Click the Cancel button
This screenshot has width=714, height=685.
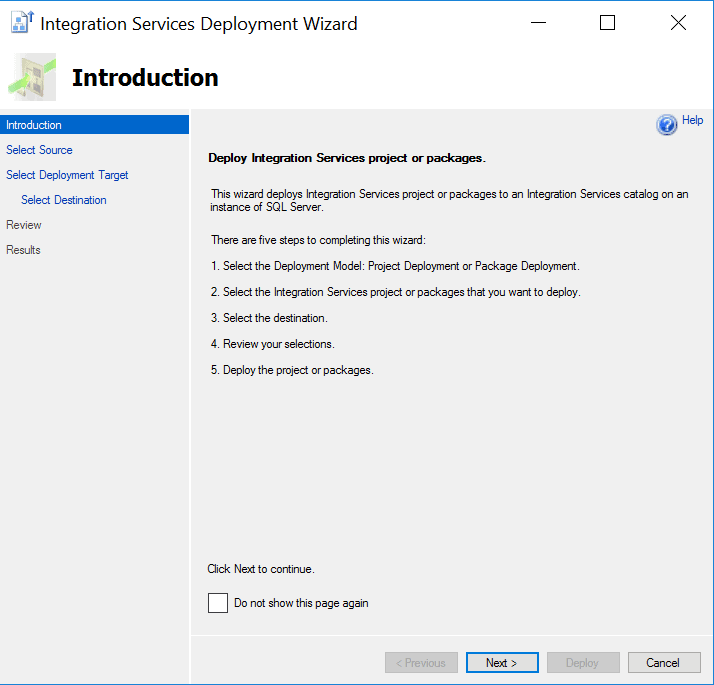[x=663, y=663]
